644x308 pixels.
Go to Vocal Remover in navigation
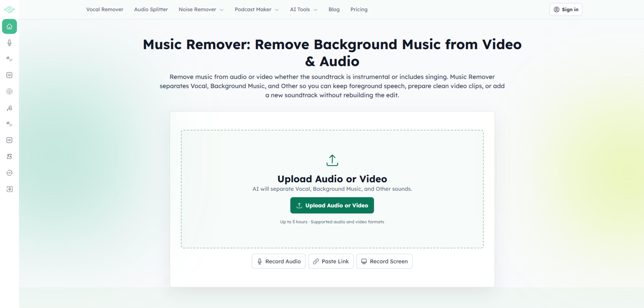[105, 10]
